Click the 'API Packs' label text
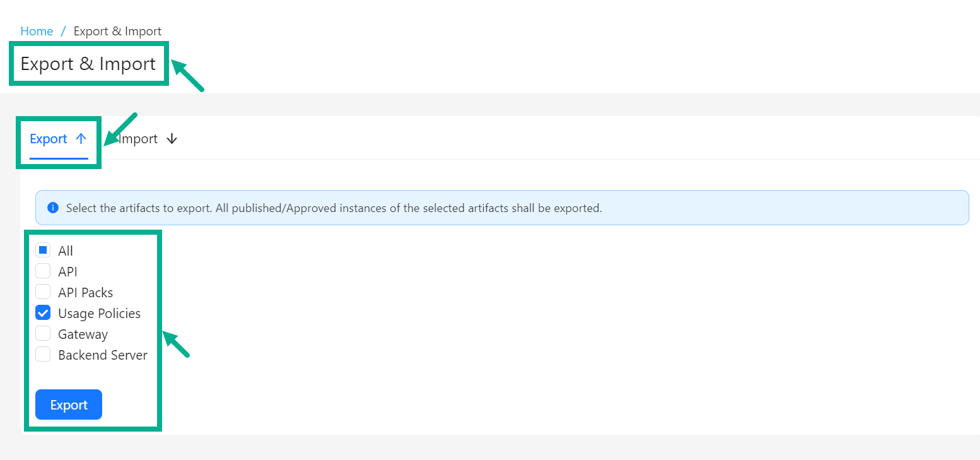This screenshot has height=460, width=980. point(85,292)
